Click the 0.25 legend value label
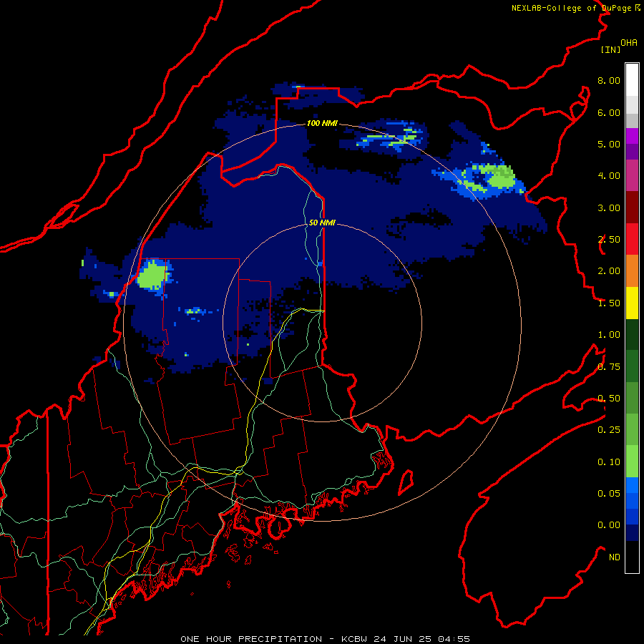644x644 pixels. [x=609, y=430]
